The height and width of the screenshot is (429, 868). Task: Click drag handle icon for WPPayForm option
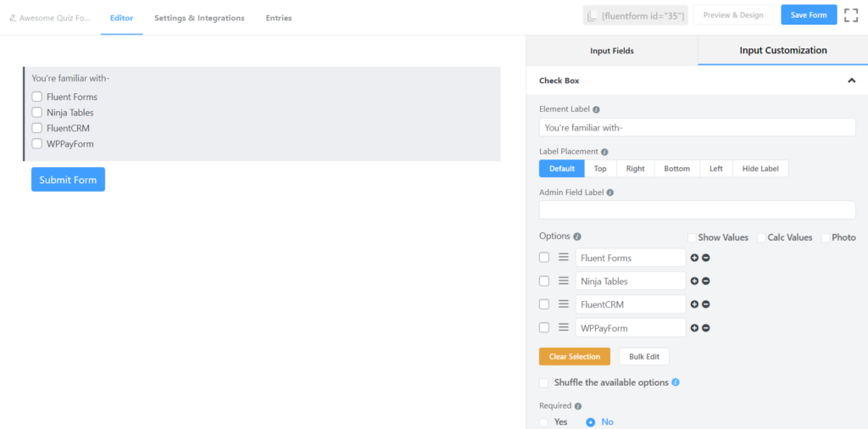tap(564, 328)
